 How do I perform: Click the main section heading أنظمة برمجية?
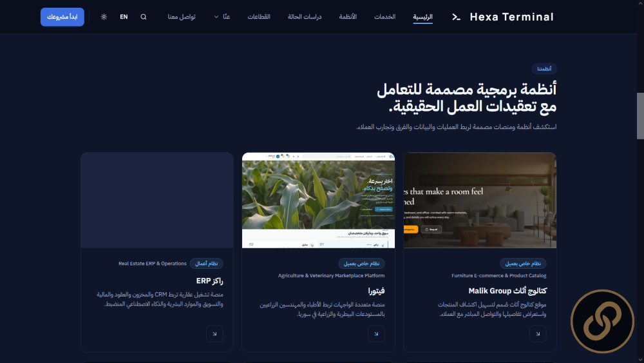pos(466,98)
